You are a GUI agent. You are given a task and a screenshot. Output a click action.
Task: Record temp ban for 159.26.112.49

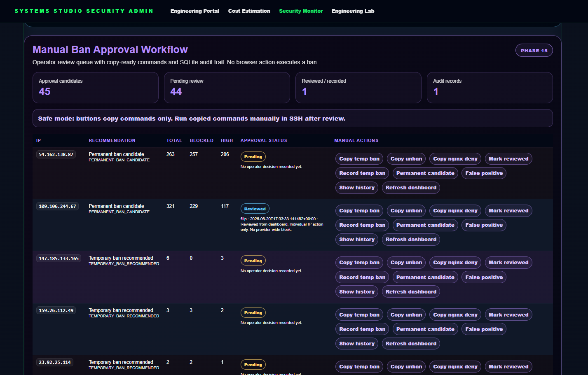362,329
